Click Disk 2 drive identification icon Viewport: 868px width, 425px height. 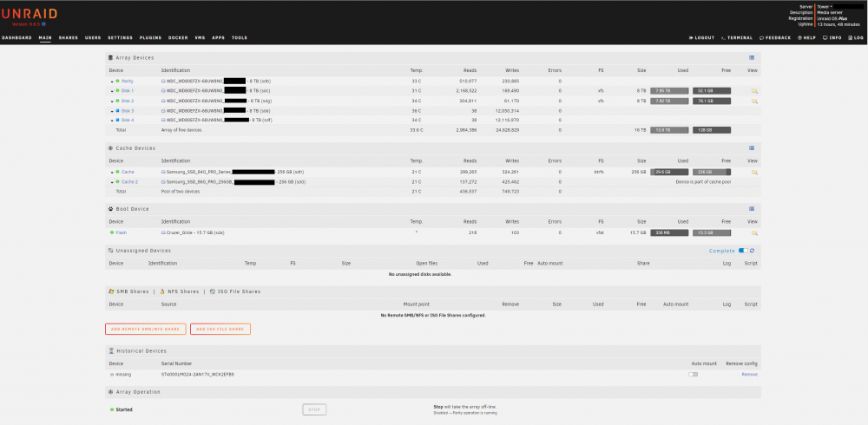[163, 101]
